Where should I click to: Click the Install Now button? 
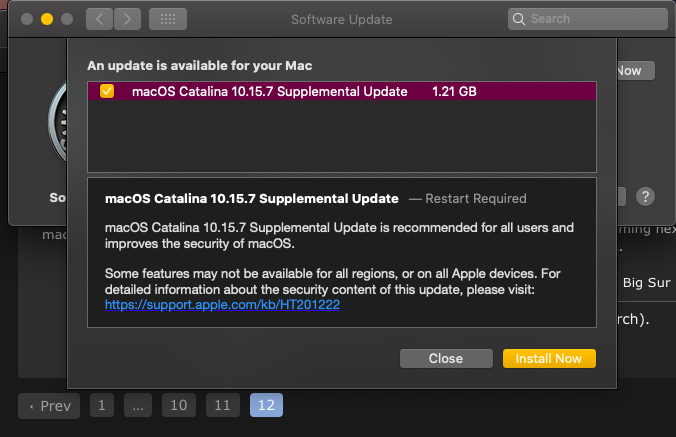tap(549, 359)
